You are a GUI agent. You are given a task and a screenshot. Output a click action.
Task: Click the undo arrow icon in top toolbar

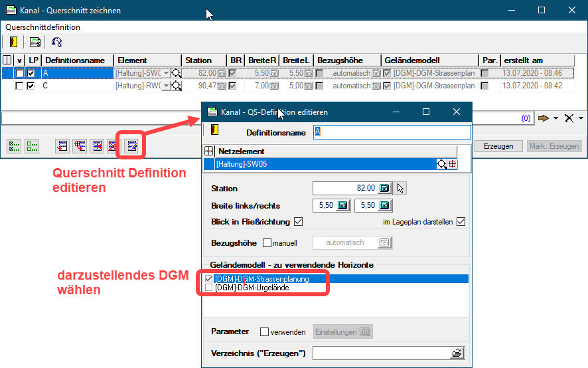[56, 43]
